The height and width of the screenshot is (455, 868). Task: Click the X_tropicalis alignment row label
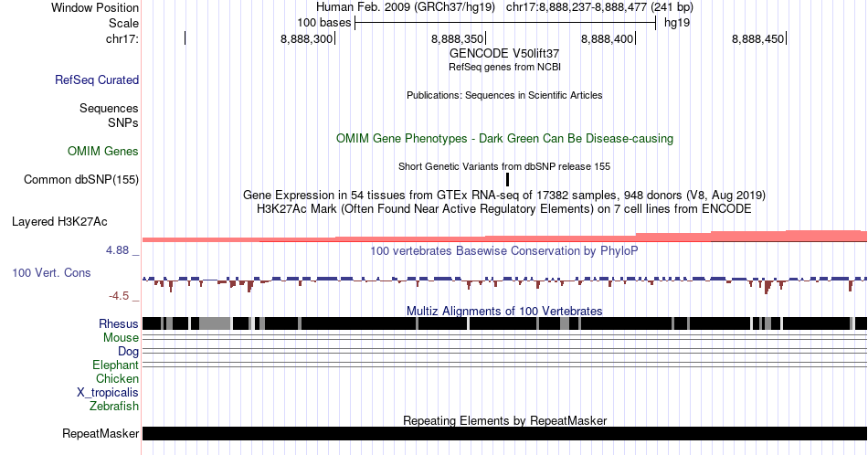tap(108, 393)
